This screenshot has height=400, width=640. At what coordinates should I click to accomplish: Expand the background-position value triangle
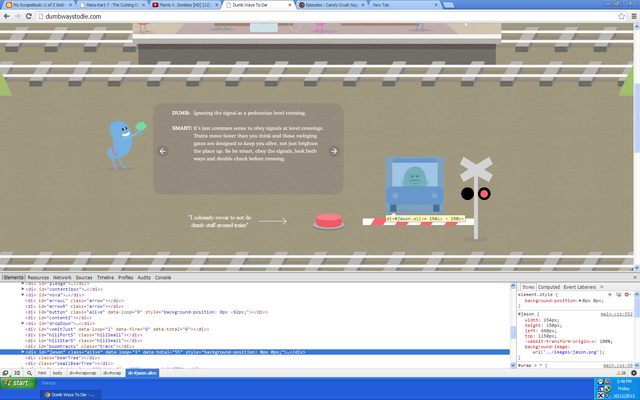tap(580, 300)
